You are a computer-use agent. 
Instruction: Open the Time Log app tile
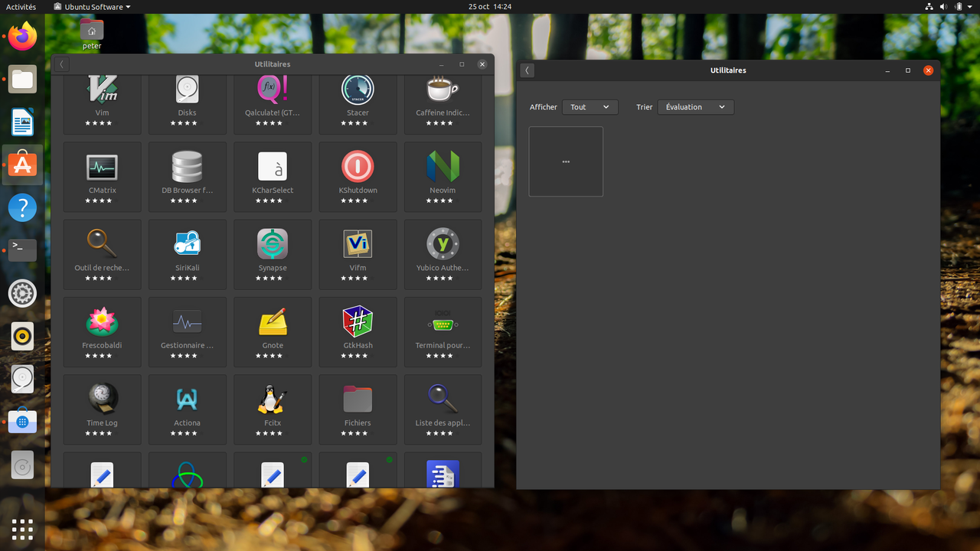(x=103, y=409)
